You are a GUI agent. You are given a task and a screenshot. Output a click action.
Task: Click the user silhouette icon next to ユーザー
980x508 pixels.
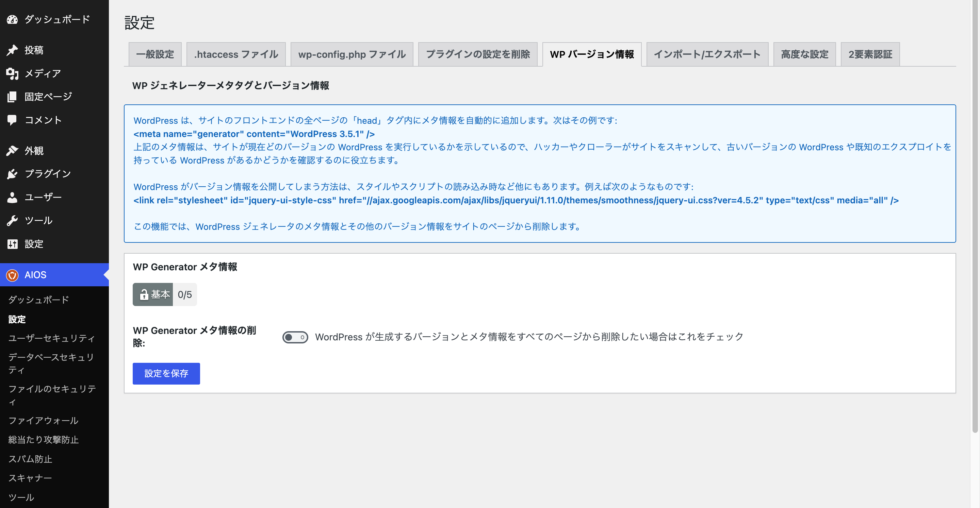click(x=12, y=197)
